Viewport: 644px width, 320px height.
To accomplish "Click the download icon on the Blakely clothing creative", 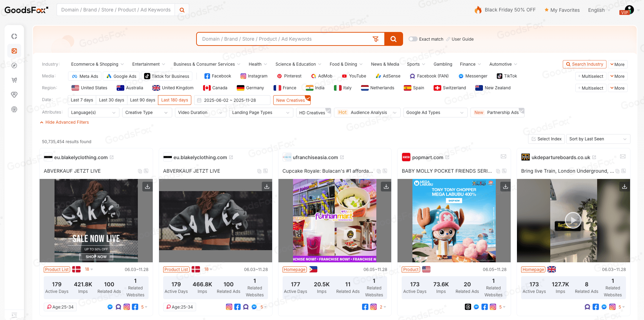I will point(147,187).
